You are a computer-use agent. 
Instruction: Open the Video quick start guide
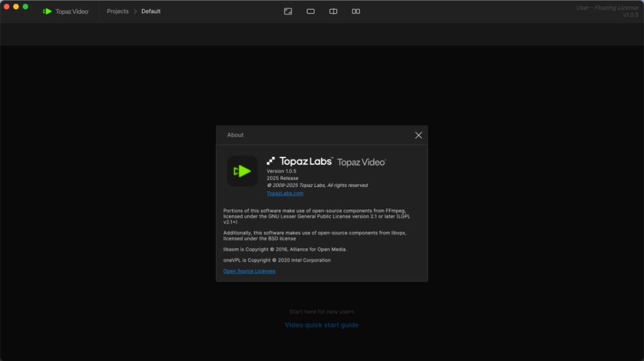point(321,325)
